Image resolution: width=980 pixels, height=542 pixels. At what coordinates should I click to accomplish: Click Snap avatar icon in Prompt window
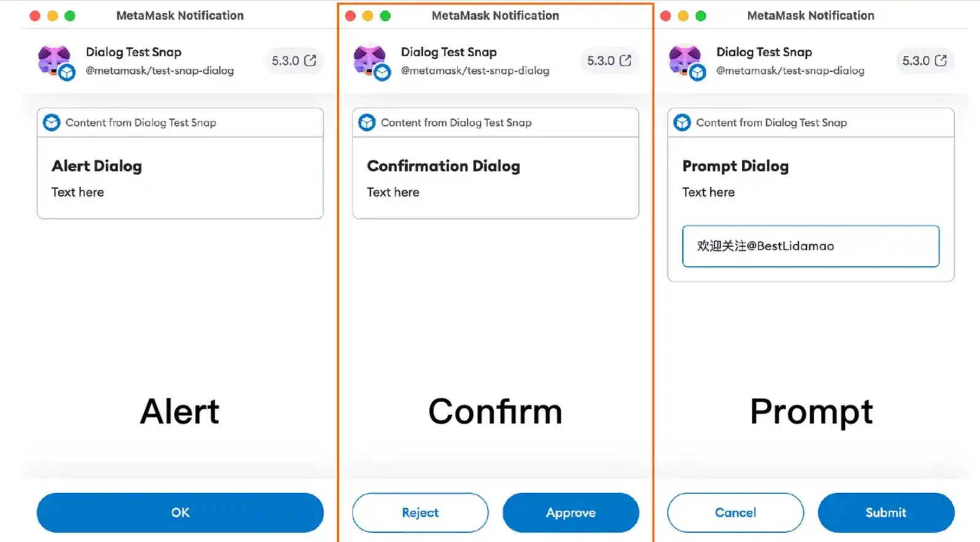(x=686, y=61)
